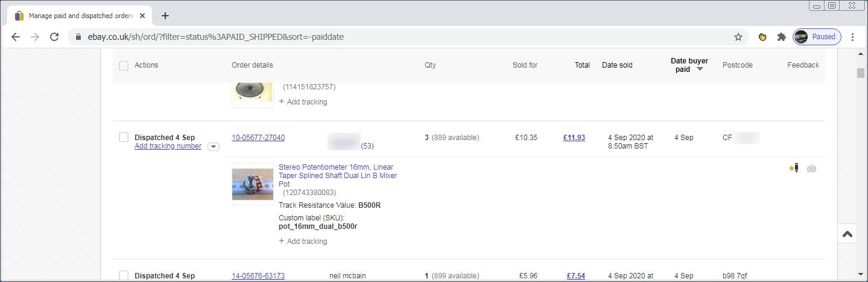The height and width of the screenshot is (282, 868).
Task: Tick checkbox for order 14-05676-63173
Action: point(124,276)
